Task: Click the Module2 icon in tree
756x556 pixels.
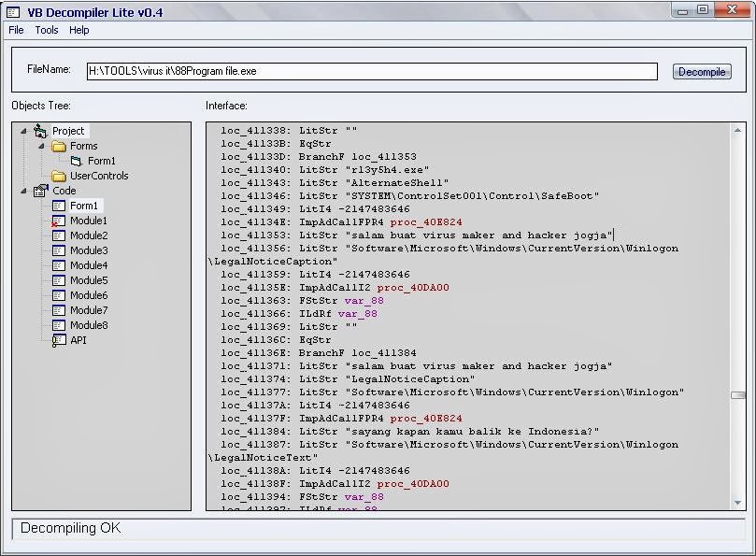Action: 58,235
